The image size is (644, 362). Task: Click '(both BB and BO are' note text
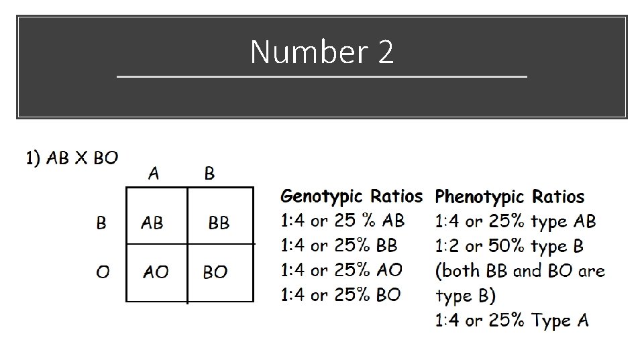520,271
